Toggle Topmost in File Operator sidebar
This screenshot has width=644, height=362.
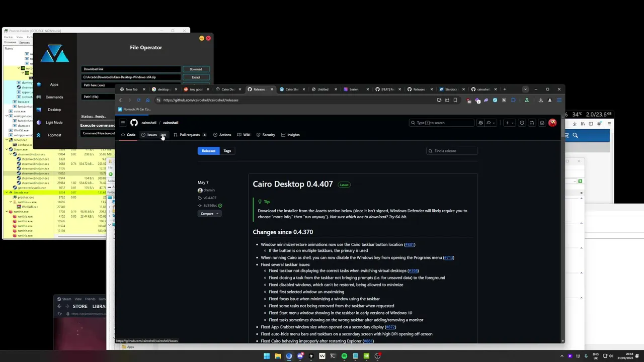(x=54, y=135)
